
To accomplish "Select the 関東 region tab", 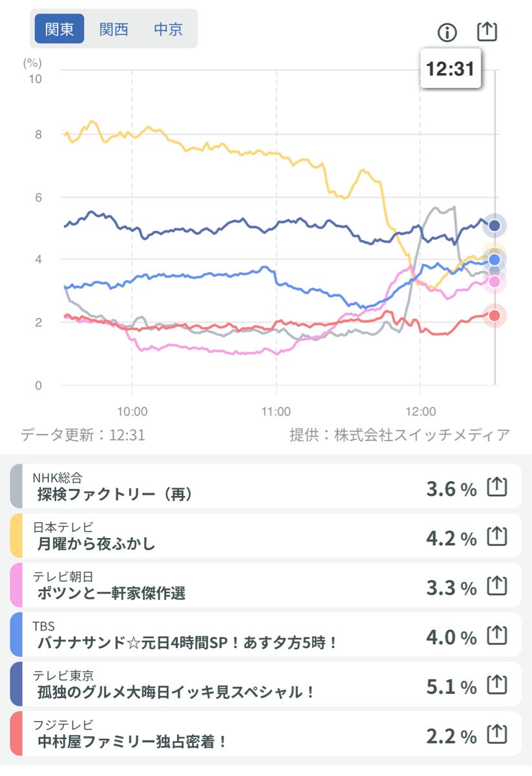I will [x=59, y=29].
